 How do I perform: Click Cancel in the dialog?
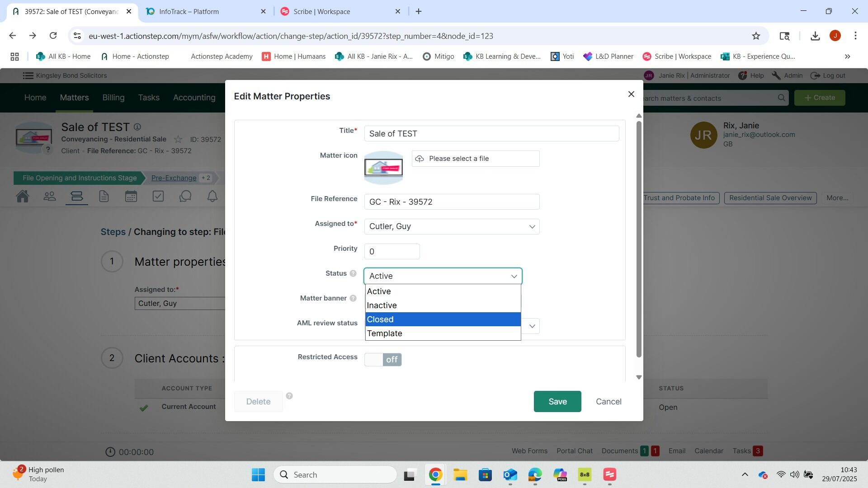(x=609, y=402)
